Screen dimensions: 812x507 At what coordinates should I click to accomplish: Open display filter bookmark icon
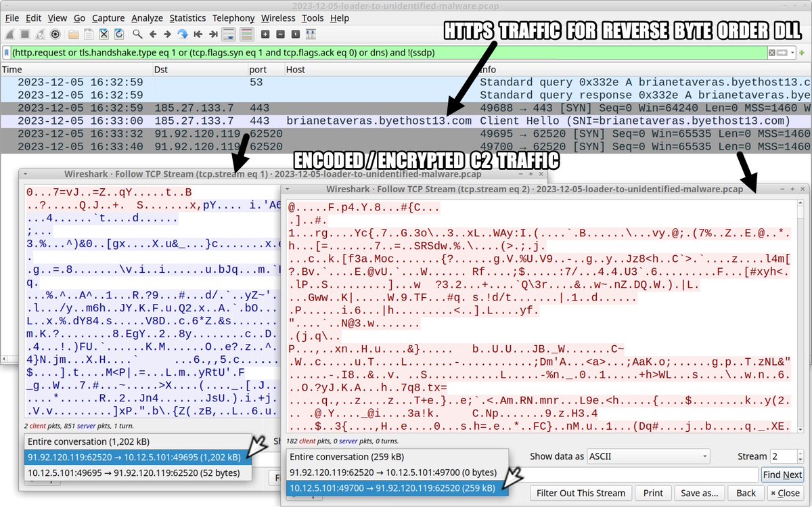[x=7, y=52]
